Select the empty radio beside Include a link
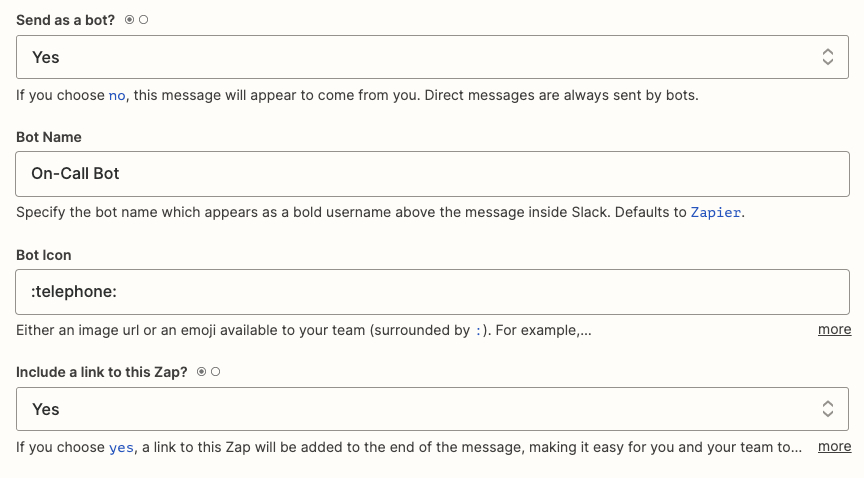This screenshot has width=864, height=478. (216, 372)
